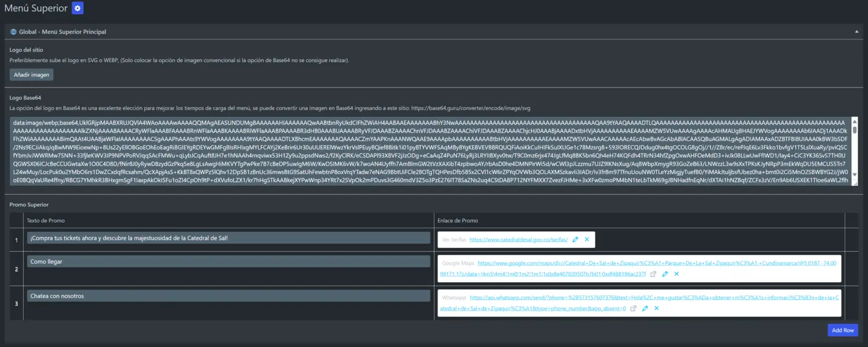This screenshot has height=347, width=868.
Task: Edit the Whatsapp link with pencil
Action: (x=645, y=309)
